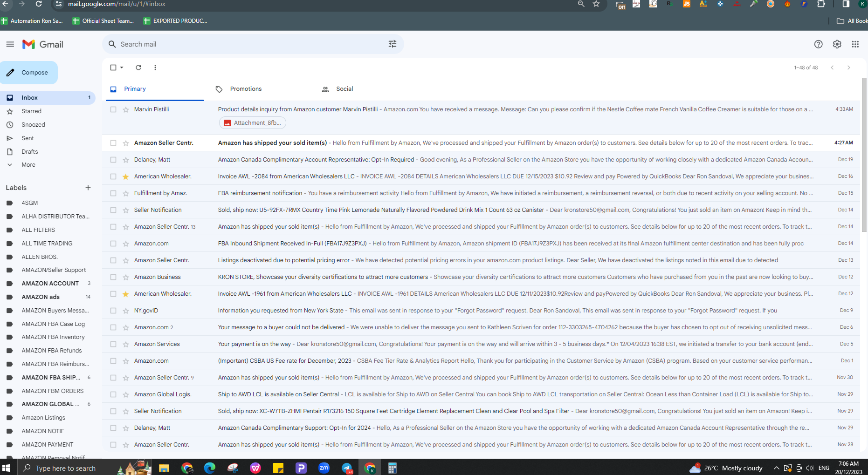This screenshot has height=475, width=868.
Task: Open the Windows Start menu
Action: (x=6, y=468)
